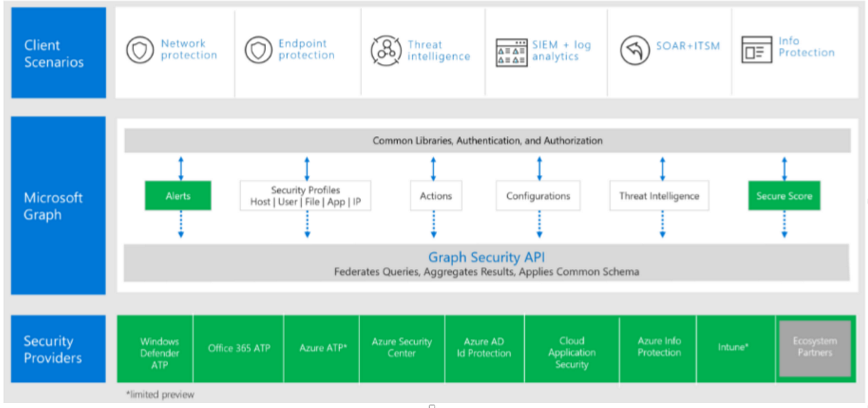This screenshot has width=868, height=408.
Task: Select the gray Ecosystem Partners tile
Action: 815,348
